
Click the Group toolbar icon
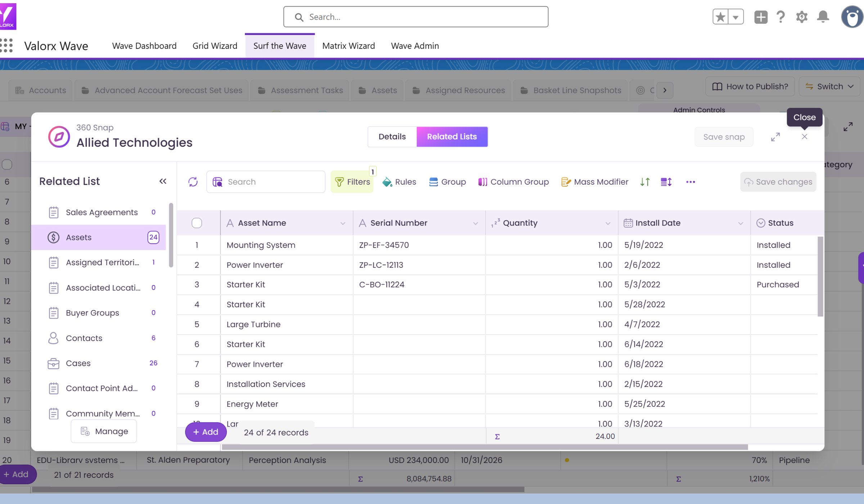point(447,182)
